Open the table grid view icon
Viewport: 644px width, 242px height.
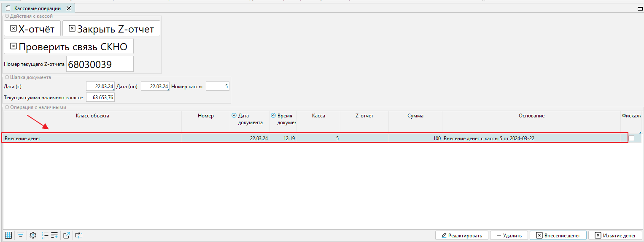8,235
